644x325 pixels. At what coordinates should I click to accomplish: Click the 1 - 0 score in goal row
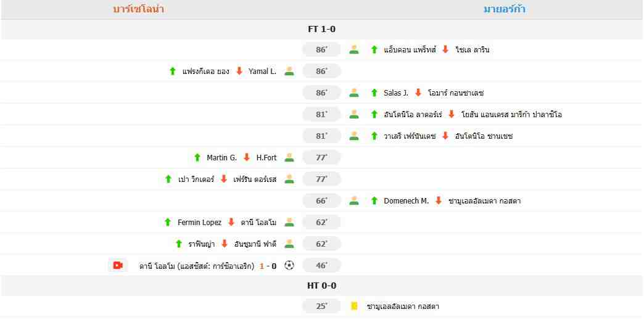[268, 266]
